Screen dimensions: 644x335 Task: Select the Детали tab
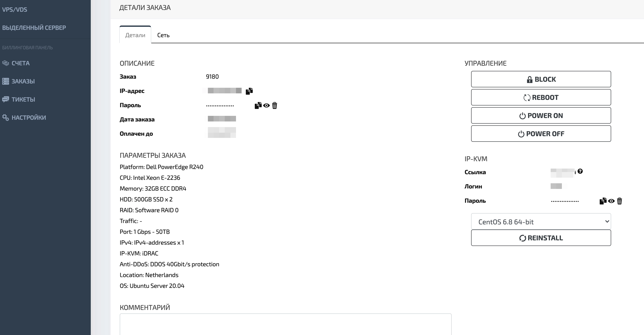coord(135,35)
